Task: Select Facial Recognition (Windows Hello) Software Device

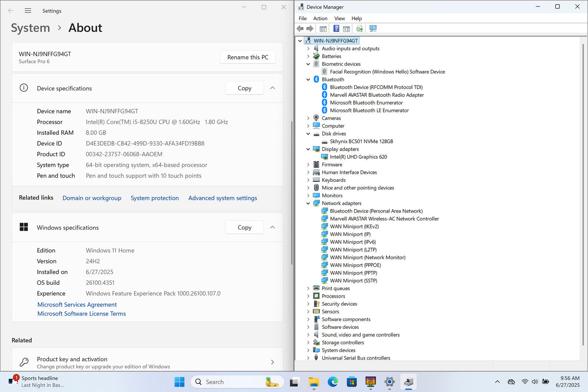Action: 387,72
